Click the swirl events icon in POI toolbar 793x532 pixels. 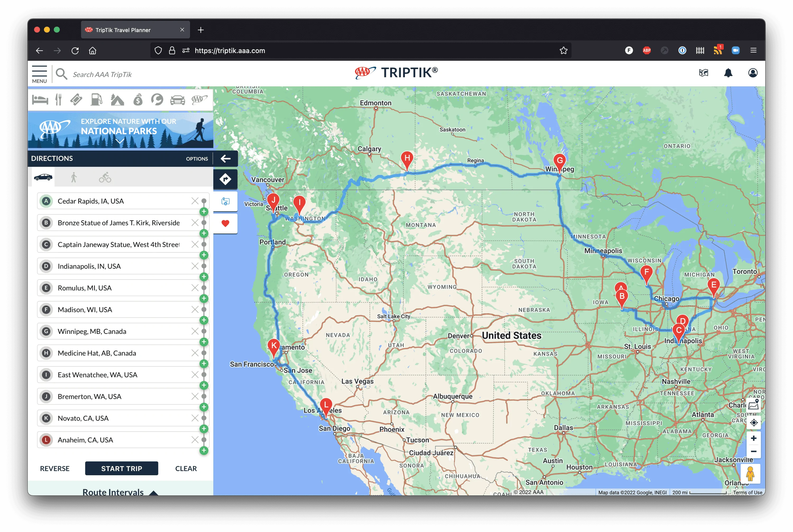point(157,100)
